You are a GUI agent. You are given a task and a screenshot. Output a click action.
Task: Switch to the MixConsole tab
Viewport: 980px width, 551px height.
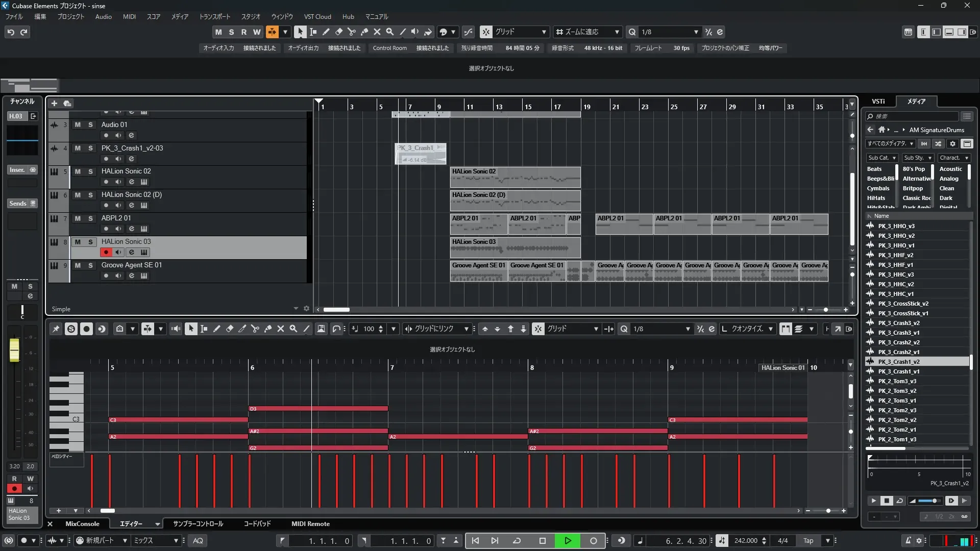click(82, 524)
